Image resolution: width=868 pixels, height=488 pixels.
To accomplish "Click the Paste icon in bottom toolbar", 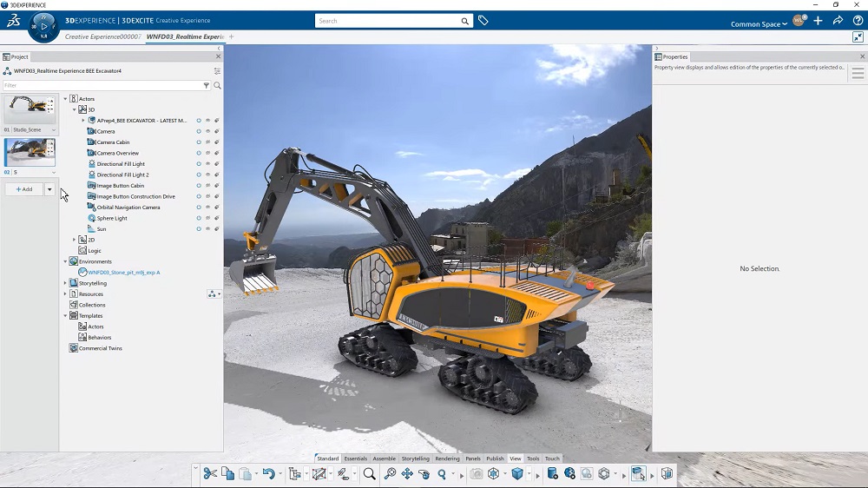I will [x=246, y=473].
